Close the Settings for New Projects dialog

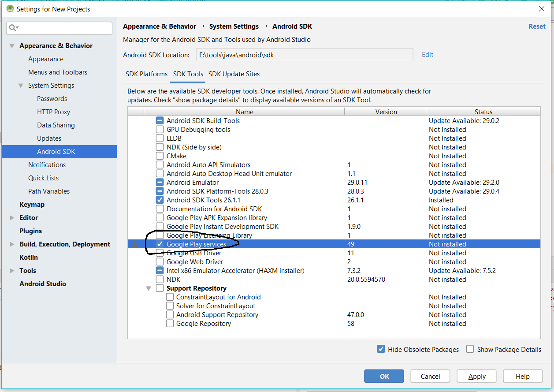542,9
